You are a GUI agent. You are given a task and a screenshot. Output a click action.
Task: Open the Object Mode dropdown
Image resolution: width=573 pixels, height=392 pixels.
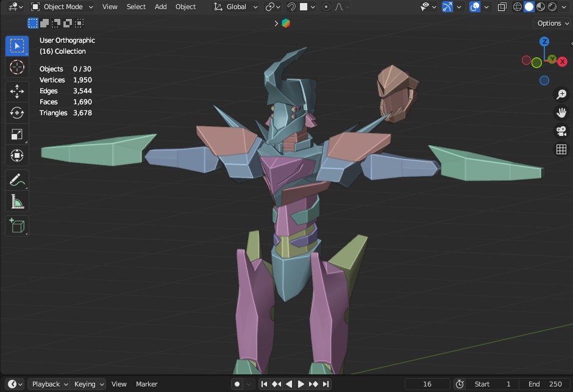(62, 7)
